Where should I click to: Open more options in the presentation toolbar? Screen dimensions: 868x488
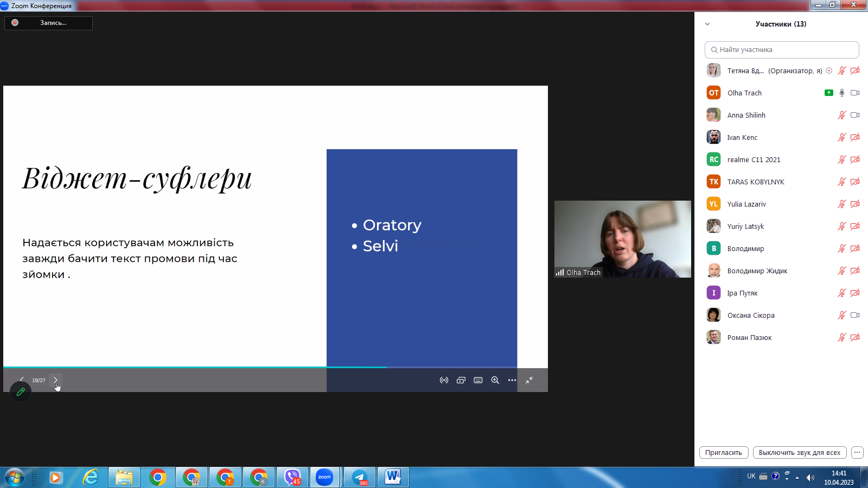(x=512, y=380)
